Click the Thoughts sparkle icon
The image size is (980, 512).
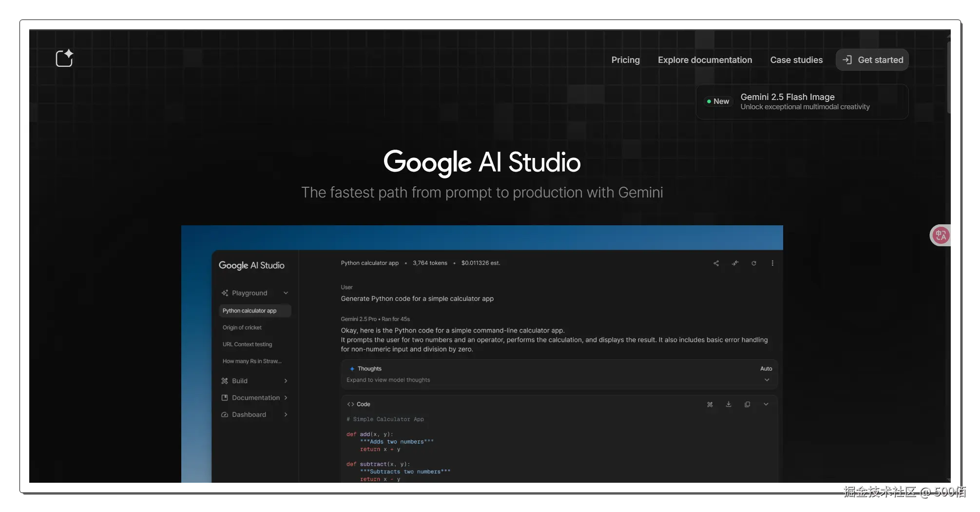(352, 369)
